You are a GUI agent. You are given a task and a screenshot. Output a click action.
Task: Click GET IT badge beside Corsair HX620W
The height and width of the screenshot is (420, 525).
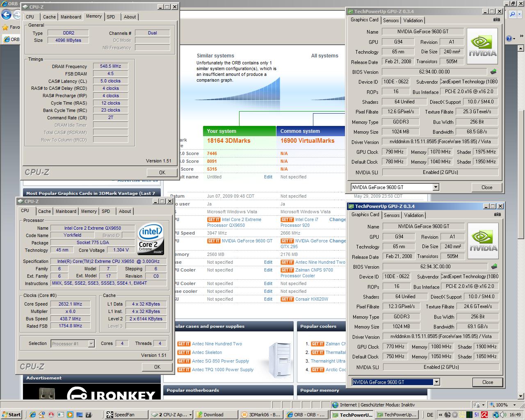(287, 299)
